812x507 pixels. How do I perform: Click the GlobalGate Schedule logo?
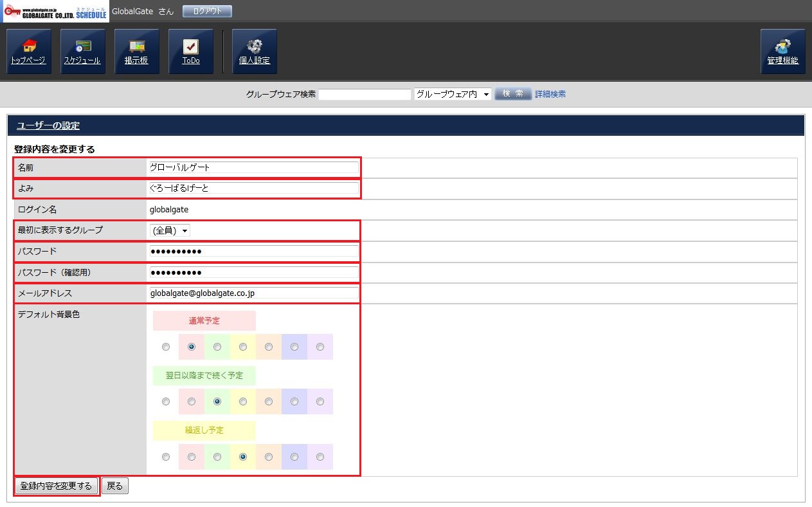(x=55, y=12)
